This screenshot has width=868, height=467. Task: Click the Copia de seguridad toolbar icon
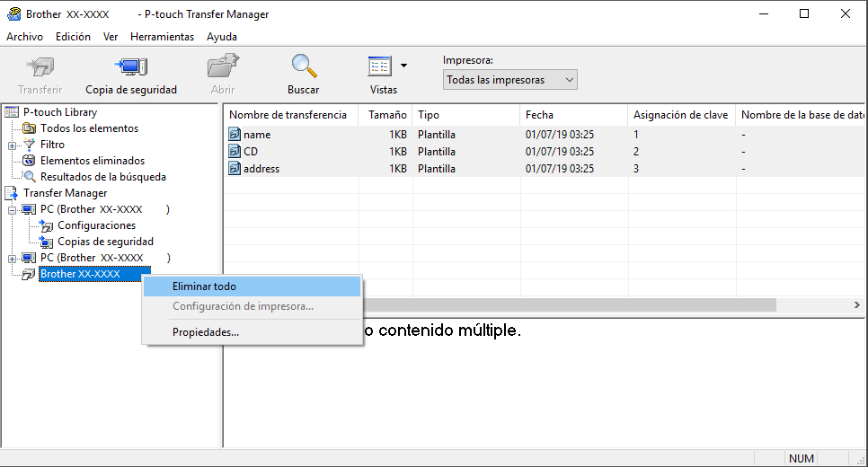(x=130, y=67)
